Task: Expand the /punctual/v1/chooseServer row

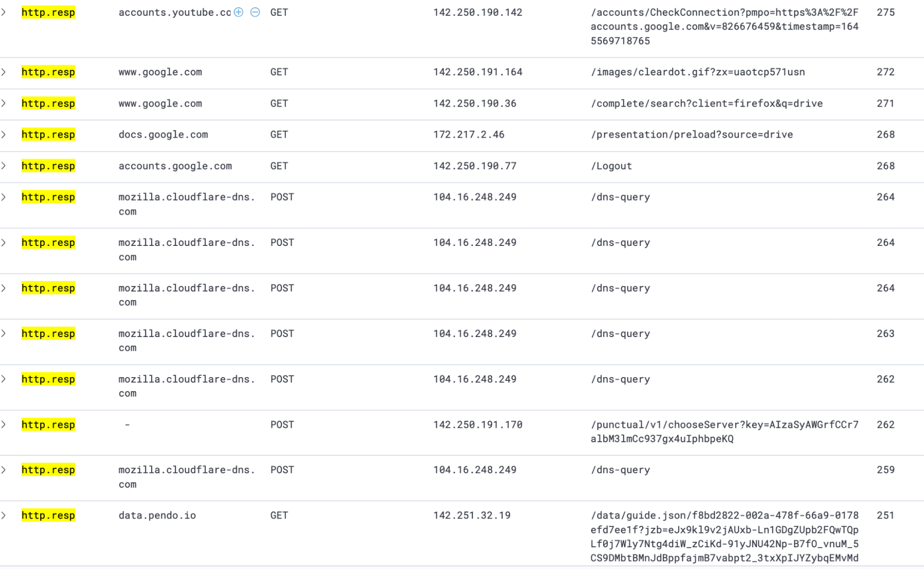Action: (4, 425)
